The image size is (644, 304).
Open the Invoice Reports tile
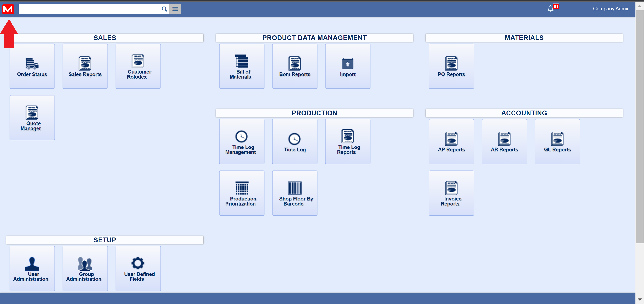(451, 193)
